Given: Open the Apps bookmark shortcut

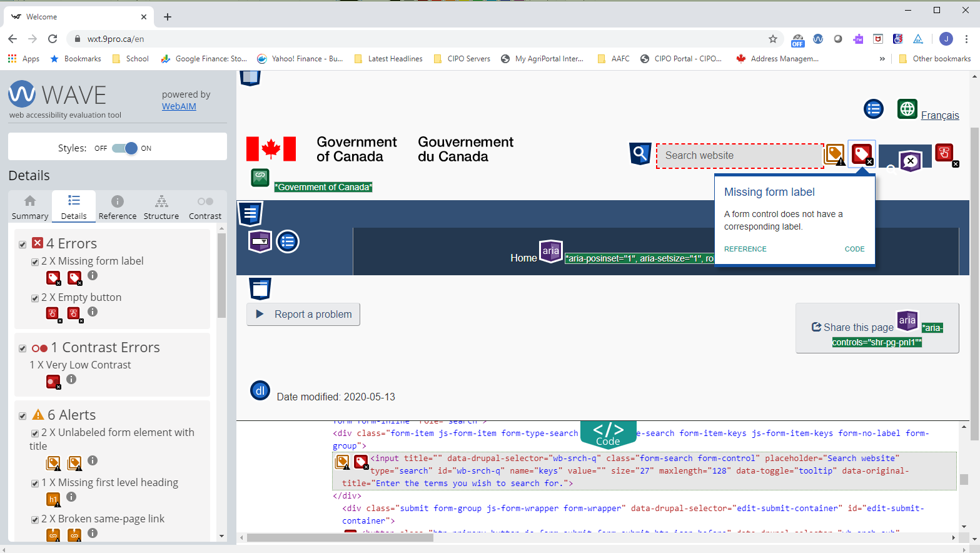Looking at the screenshot, I should tap(24, 59).
